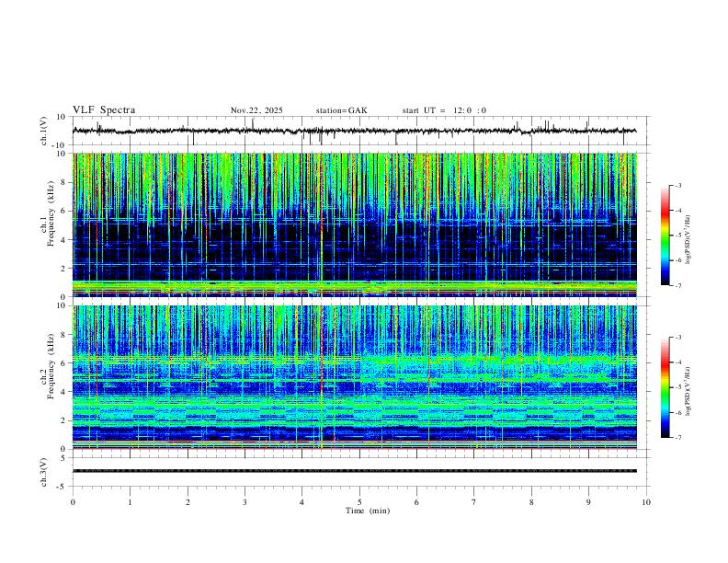Click the 'Time (min)' axis label

368,511
